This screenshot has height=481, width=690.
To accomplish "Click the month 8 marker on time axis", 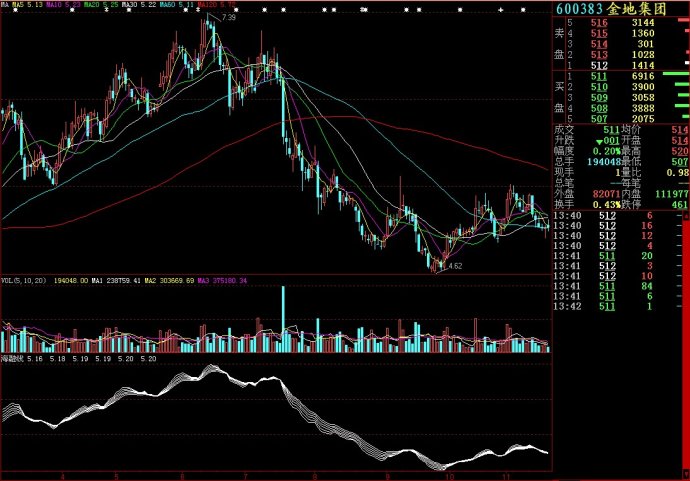I will [x=315, y=476].
